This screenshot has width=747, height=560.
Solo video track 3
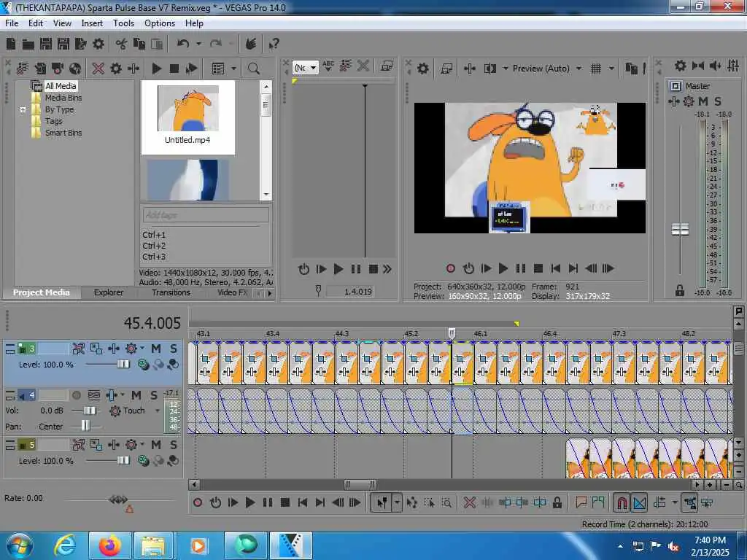point(174,349)
